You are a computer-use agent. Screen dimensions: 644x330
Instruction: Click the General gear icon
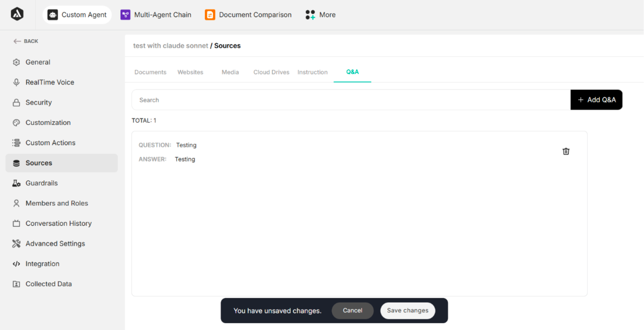click(16, 62)
